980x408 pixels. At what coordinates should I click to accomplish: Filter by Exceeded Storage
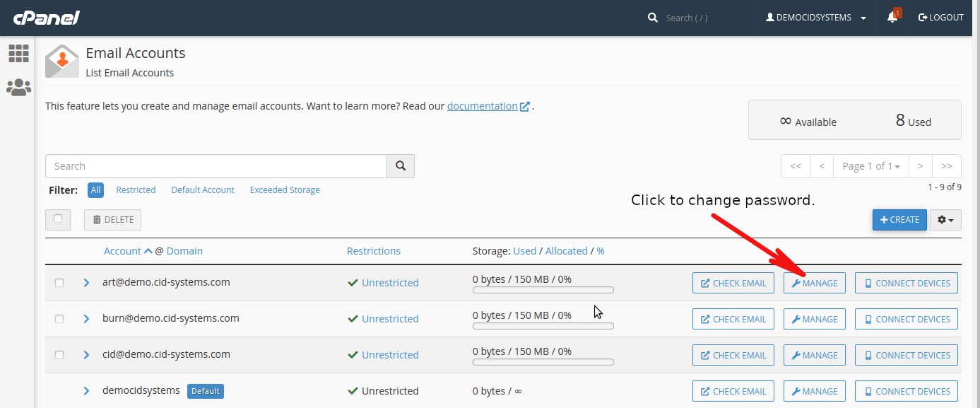285,190
